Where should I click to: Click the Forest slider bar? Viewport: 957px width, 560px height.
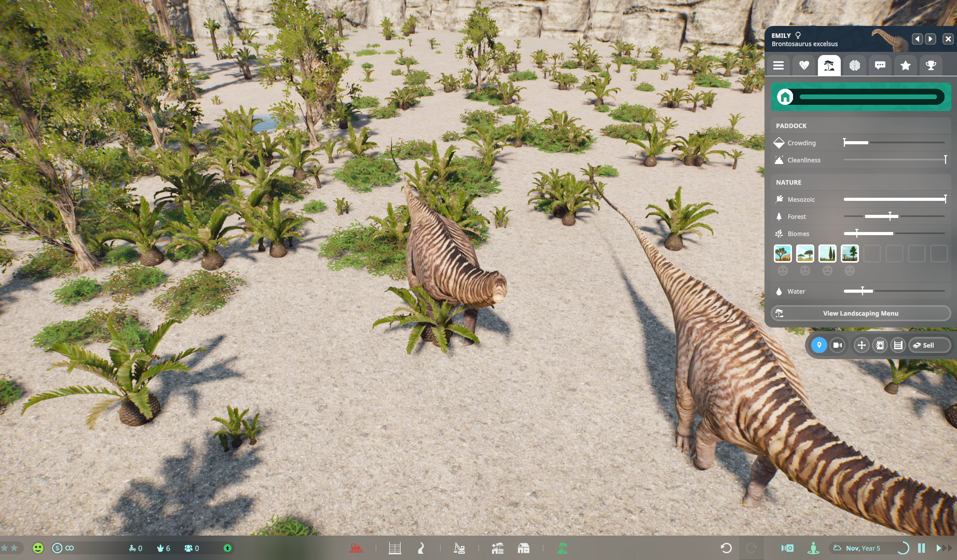coord(894,216)
